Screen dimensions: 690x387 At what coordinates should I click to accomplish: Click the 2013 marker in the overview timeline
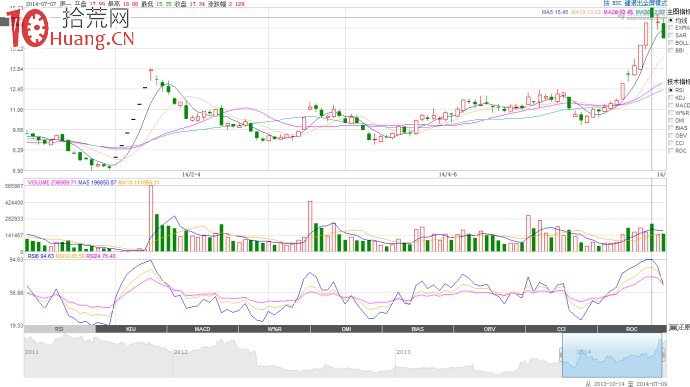(x=403, y=352)
